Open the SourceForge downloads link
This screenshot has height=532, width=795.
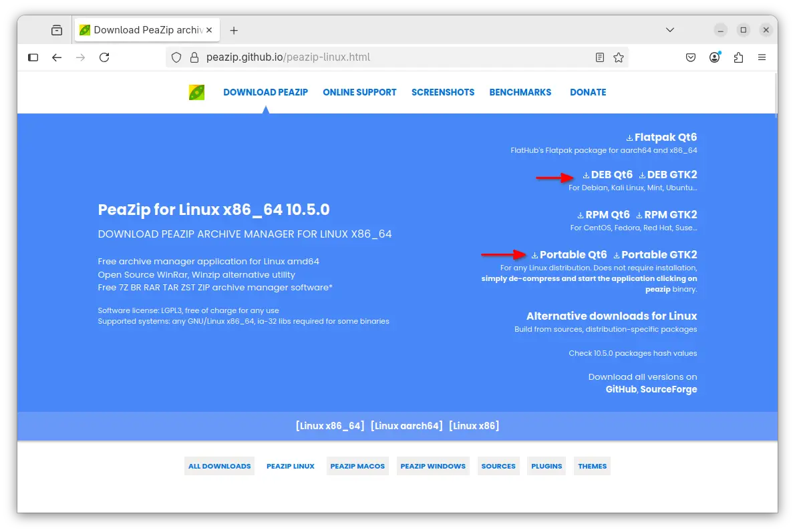pyautogui.click(x=669, y=390)
